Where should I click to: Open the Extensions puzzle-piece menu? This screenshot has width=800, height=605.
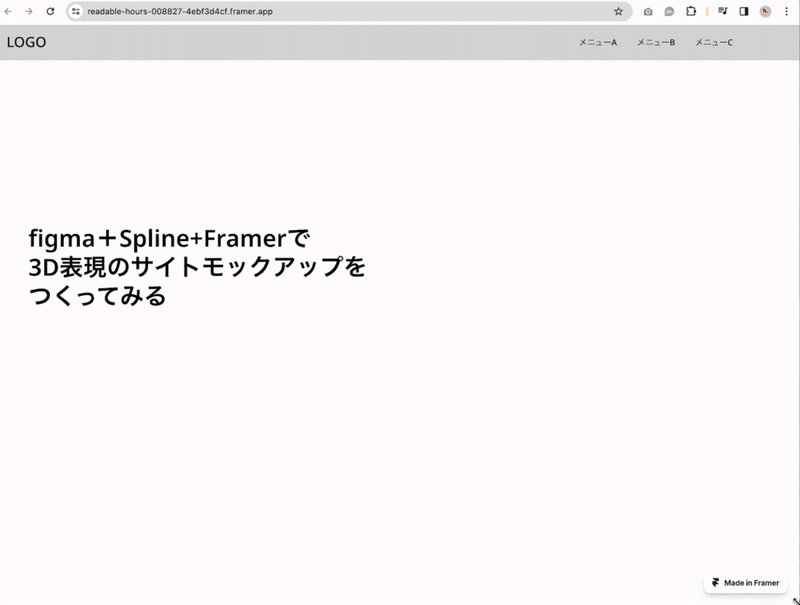(691, 11)
